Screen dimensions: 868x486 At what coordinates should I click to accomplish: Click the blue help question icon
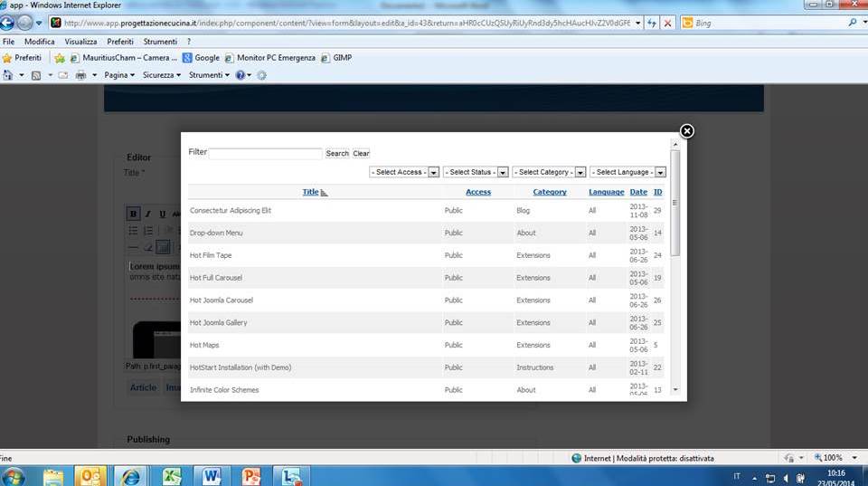click(x=241, y=75)
